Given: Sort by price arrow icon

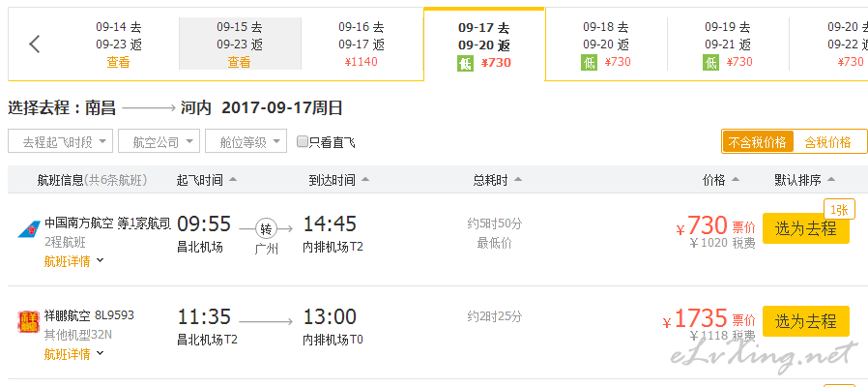Looking at the screenshot, I should coord(736,180).
